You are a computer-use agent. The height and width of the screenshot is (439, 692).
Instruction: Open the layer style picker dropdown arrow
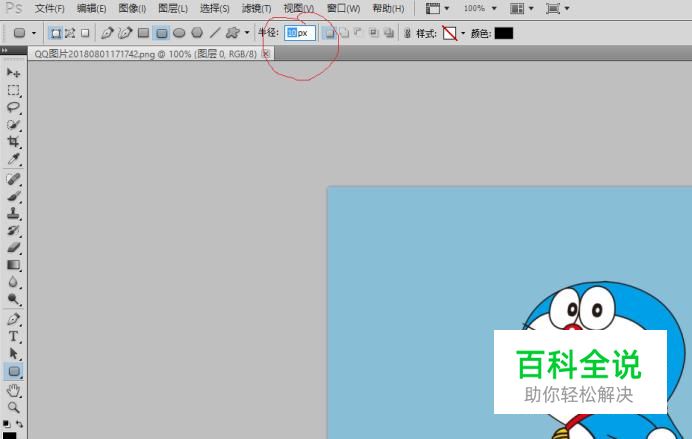463,33
